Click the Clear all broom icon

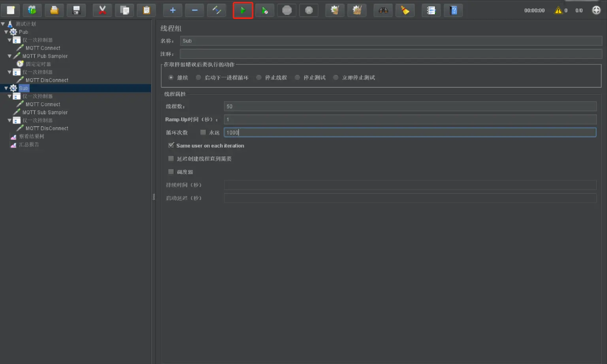(x=357, y=10)
